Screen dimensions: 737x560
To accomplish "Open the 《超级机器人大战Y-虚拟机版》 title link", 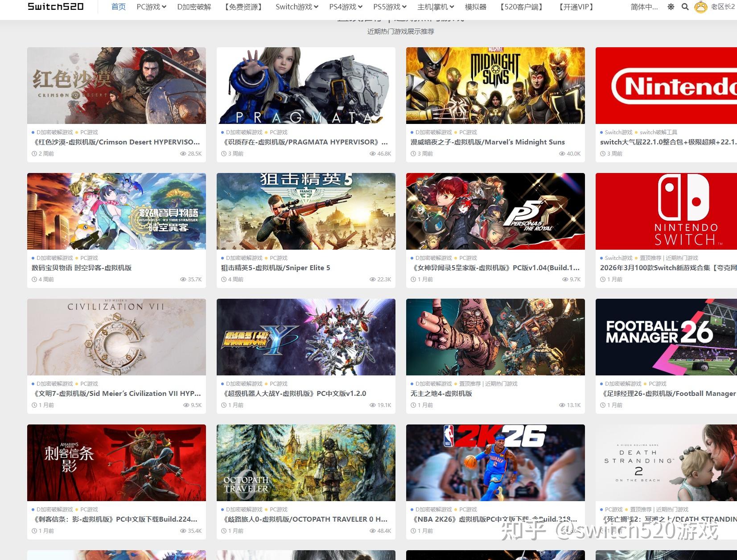I will 293,393.
